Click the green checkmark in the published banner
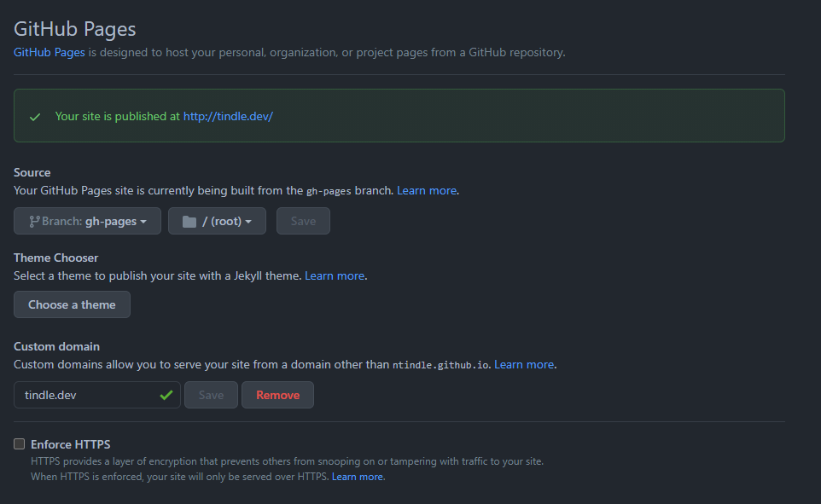Viewport: 821px width, 504px height. pyautogui.click(x=35, y=117)
